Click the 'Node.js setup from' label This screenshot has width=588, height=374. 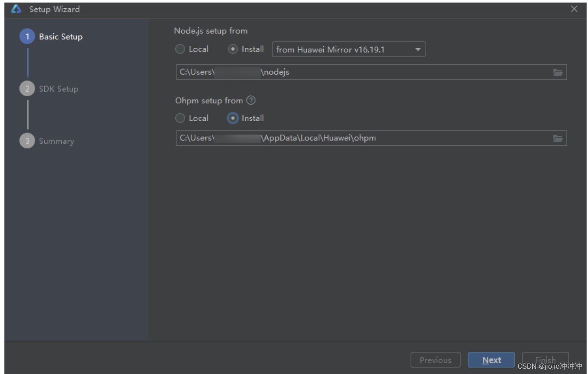coord(211,31)
